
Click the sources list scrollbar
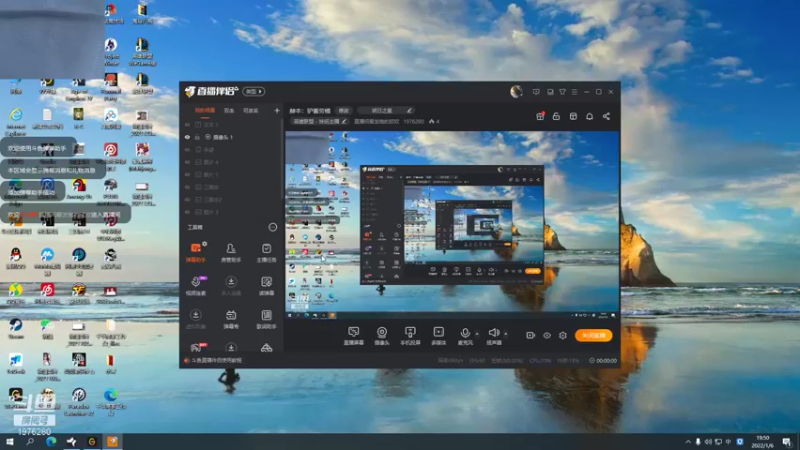click(x=282, y=159)
